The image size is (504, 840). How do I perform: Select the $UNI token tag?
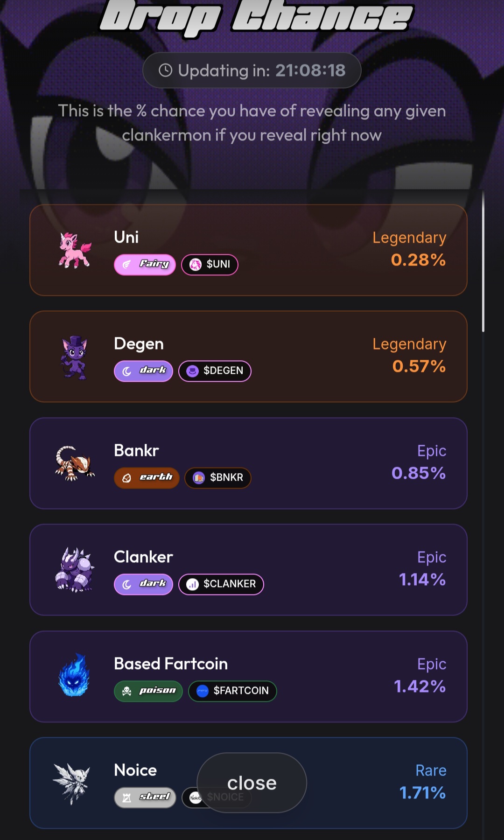click(x=210, y=265)
